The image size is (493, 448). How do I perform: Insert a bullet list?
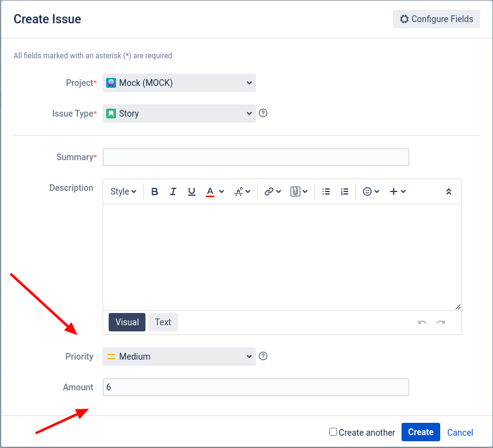click(327, 191)
